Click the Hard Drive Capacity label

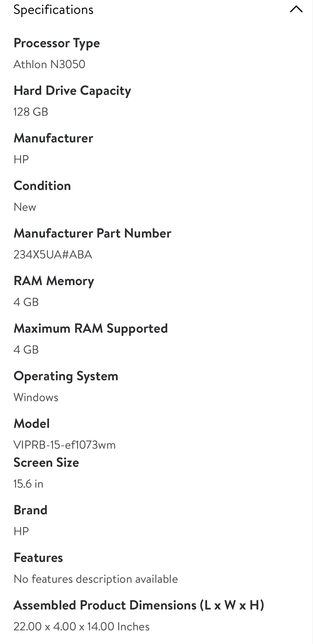click(x=72, y=91)
